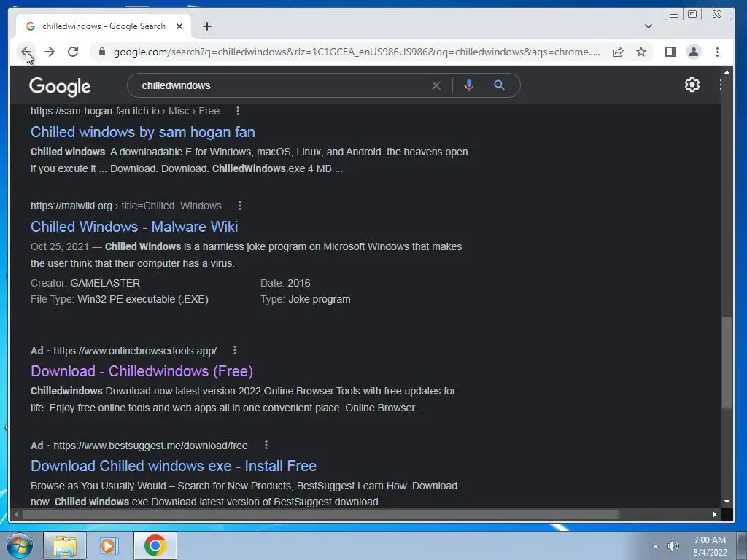Click the https://www.onlinebrowsertools.app/ URL text
Viewport: 747px width, 560px height.
pos(135,351)
